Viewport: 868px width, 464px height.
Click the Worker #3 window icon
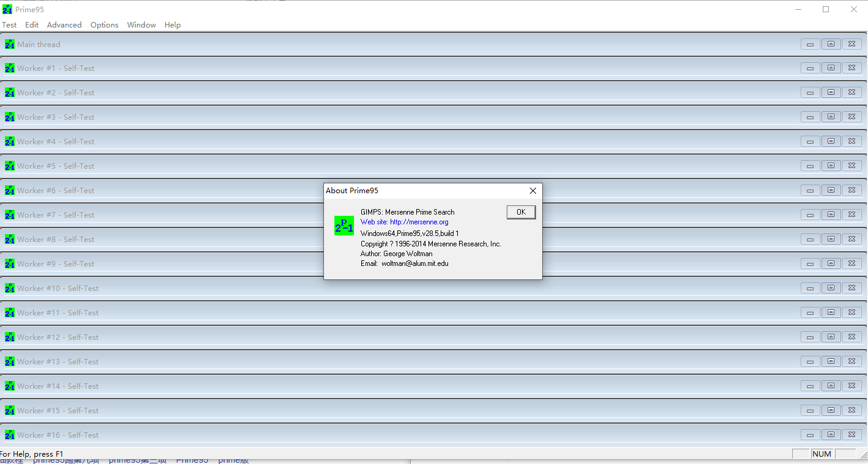(9, 117)
